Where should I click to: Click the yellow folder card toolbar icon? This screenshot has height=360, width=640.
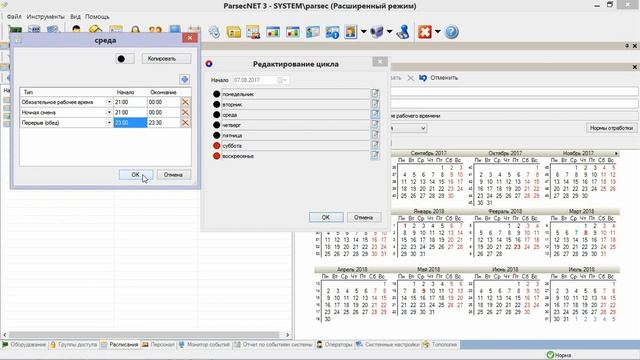[233, 32]
